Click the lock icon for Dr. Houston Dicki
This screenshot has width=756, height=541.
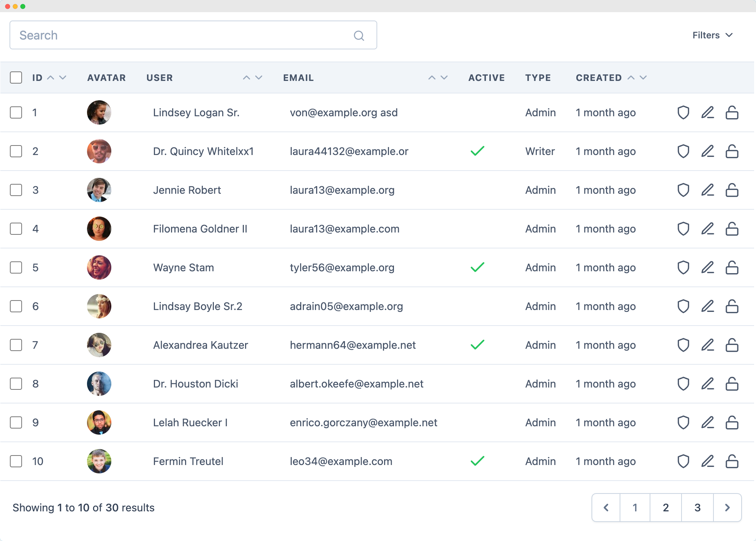[731, 383]
